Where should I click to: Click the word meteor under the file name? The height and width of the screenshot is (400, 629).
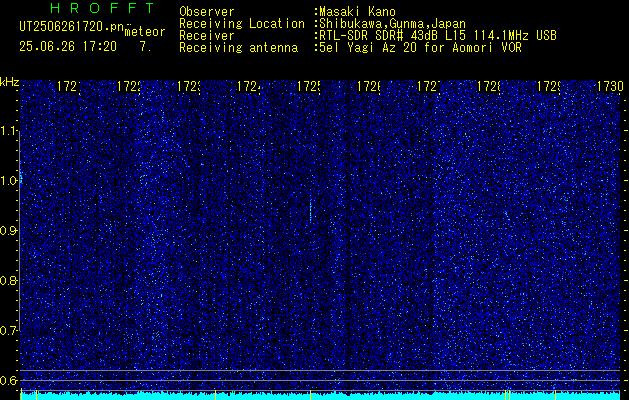click(145, 32)
